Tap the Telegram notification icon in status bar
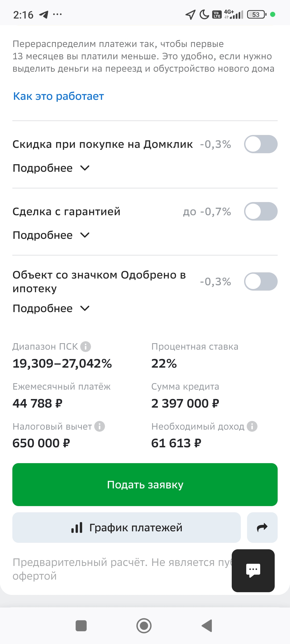The width and height of the screenshot is (290, 644). click(x=44, y=14)
